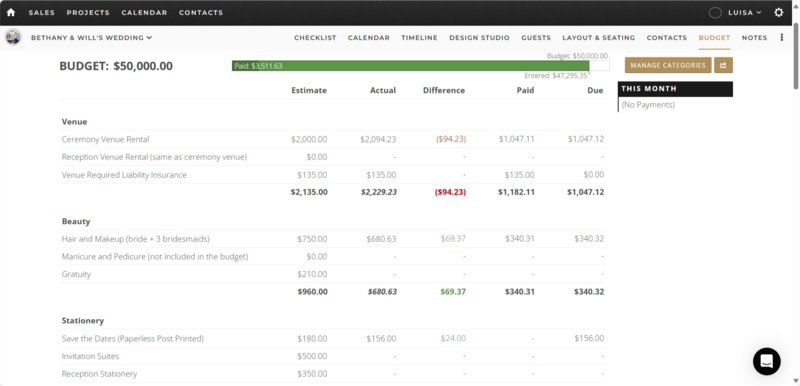
Task: Click the Manage Categories button
Action: [x=668, y=65]
